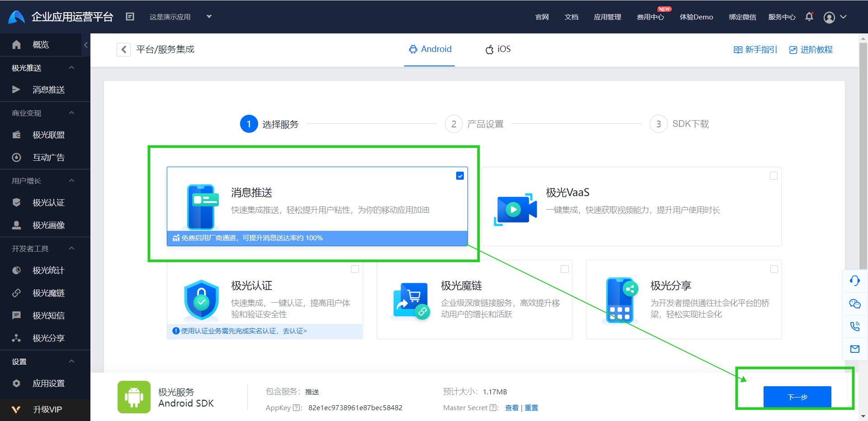Screen dimensions: 868x421
Task: Click step 2 产品设置
Action: [x=474, y=124]
